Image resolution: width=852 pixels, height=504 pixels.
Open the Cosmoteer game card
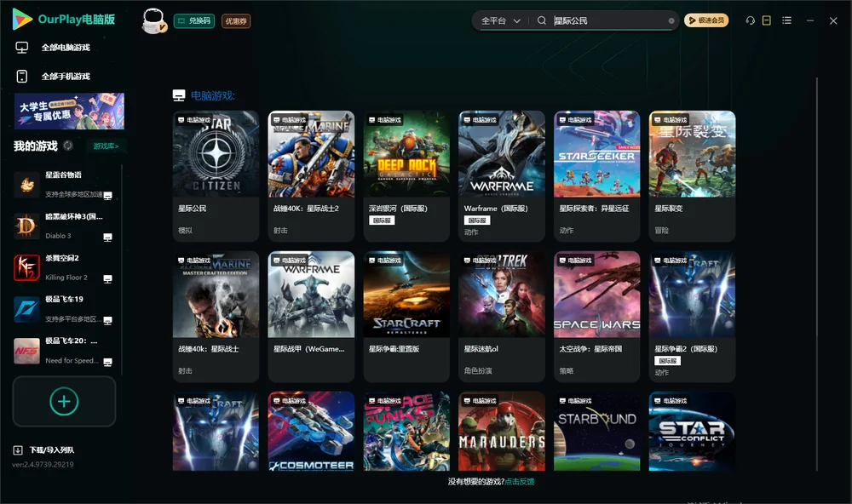click(x=311, y=432)
